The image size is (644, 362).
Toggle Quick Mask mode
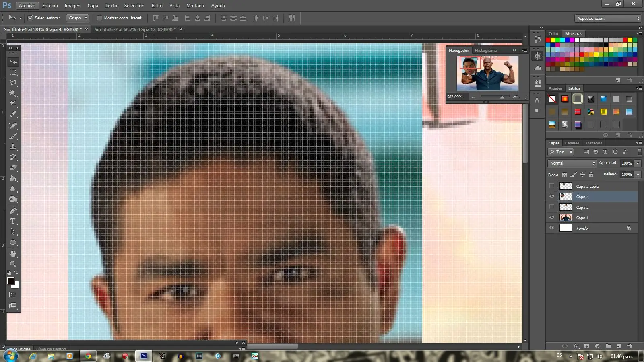tap(13, 295)
